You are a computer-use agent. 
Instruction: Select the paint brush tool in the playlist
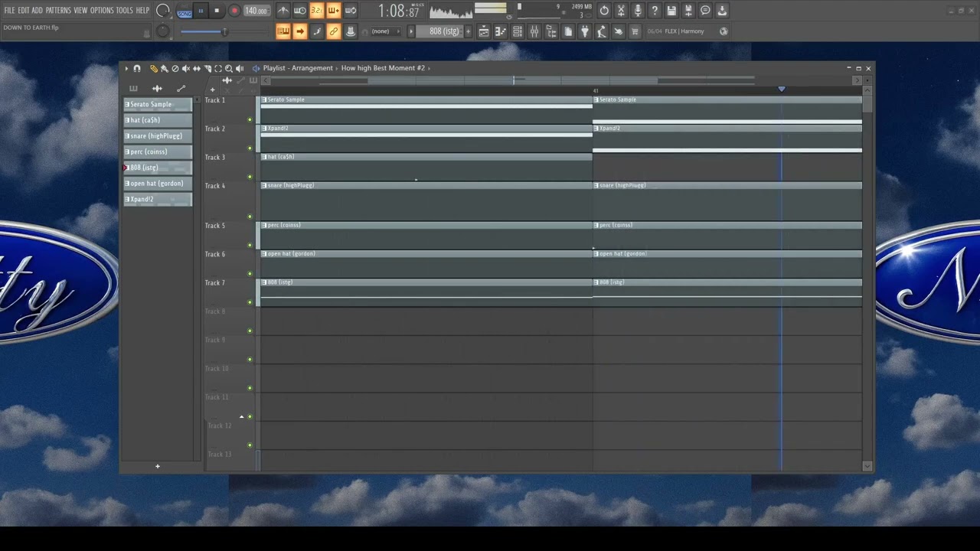[x=165, y=69]
